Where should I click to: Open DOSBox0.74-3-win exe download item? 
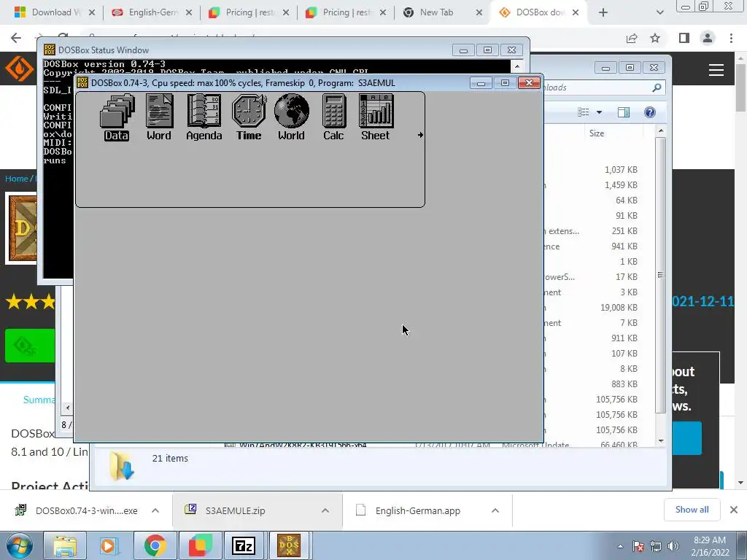point(86,510)
